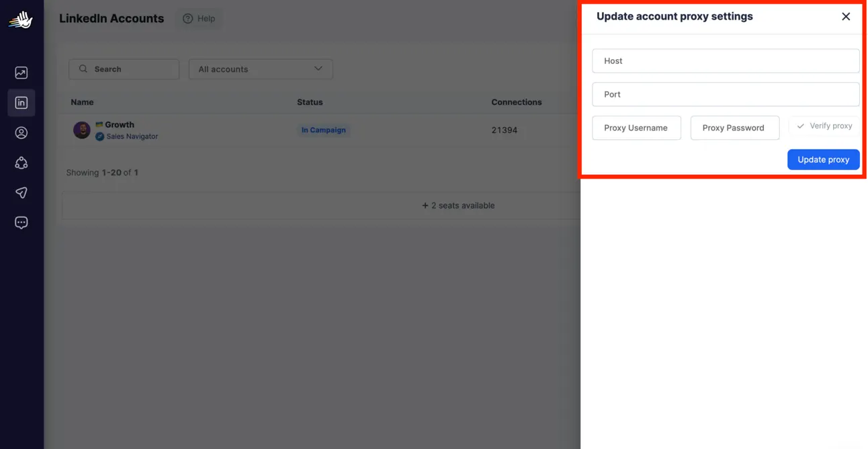
Task: Click the Growth account name
Action: pyautogui.click(x=120, y=124)
